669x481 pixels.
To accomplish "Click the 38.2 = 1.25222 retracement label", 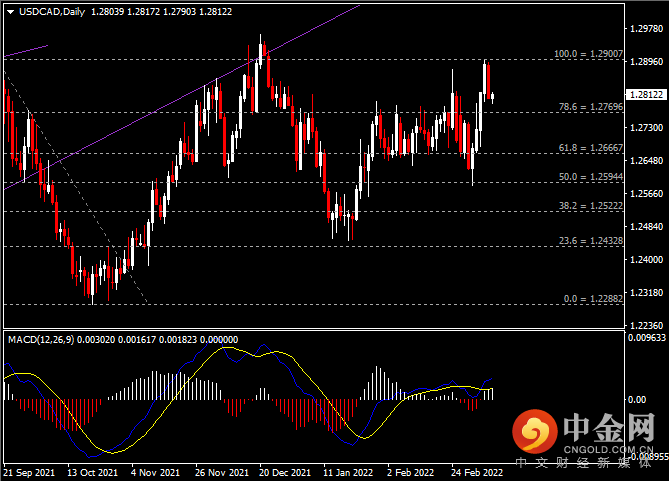I will (591, 204).
